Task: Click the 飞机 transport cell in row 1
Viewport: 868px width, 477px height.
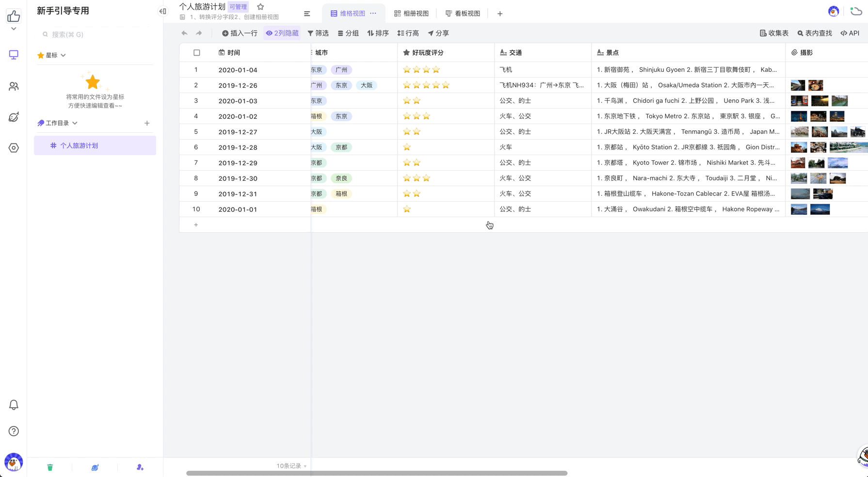Action: point(543,70)
